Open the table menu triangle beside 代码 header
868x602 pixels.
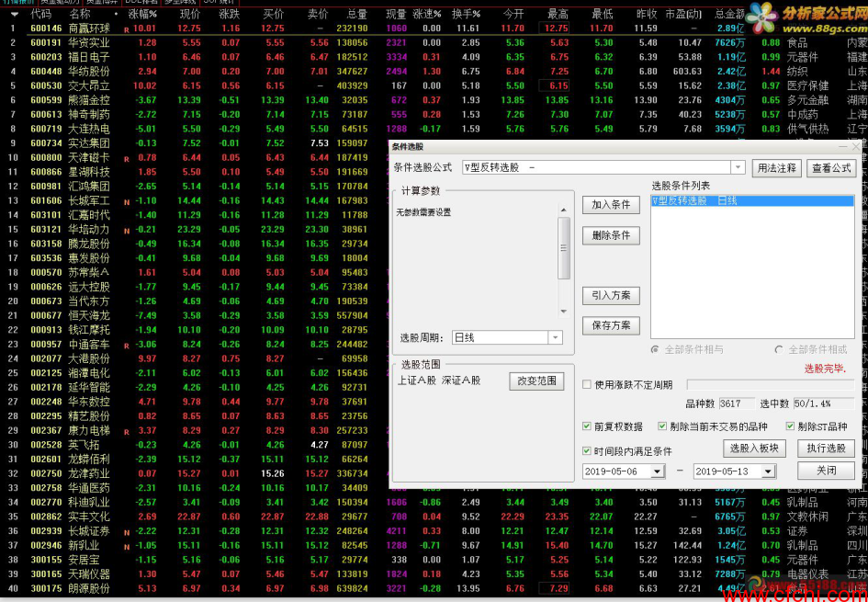[15, 15]
